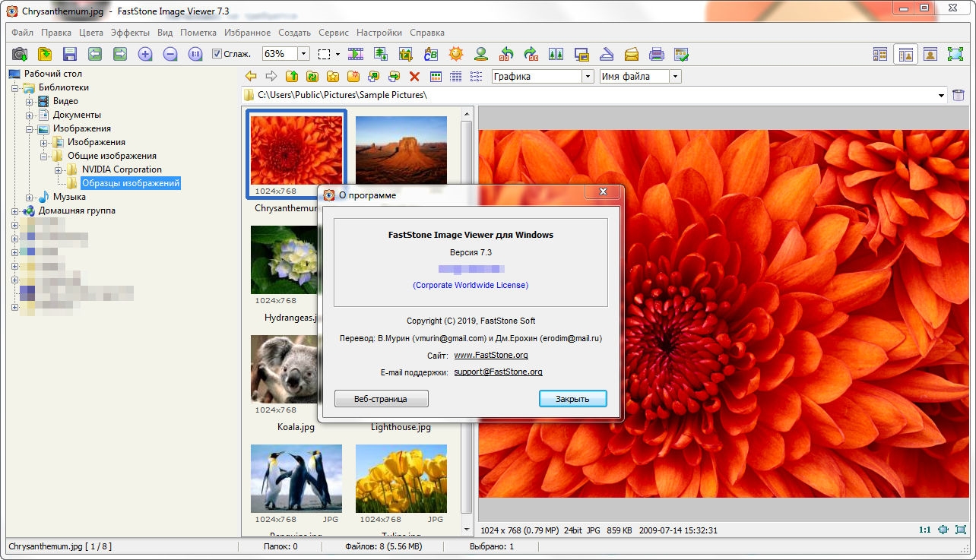Expand the Видео tree node

(29, 101)
